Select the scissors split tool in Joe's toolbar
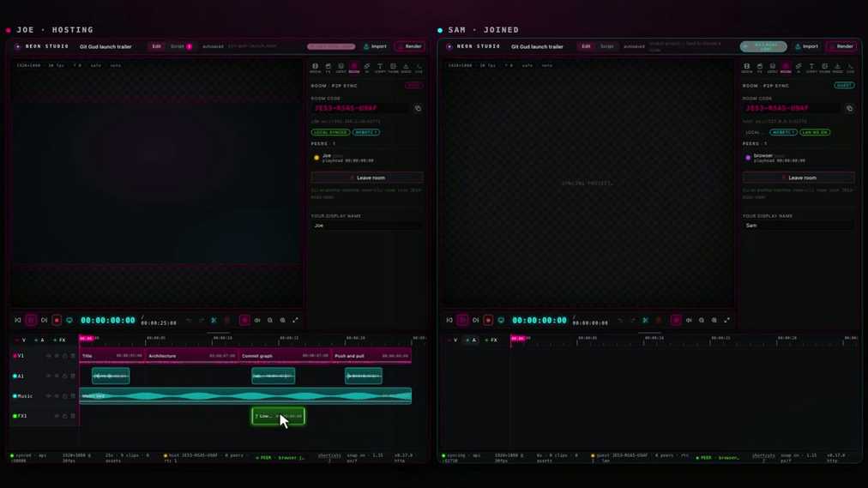This screenshot has height=488, width=868. click(x=214, y=320)
